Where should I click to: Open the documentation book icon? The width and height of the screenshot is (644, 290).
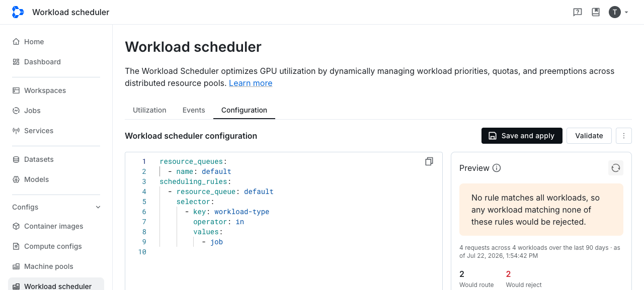(596, 12)
